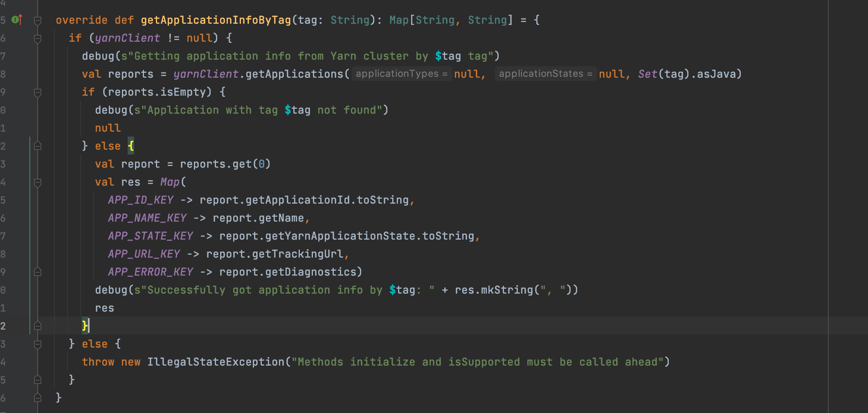
Task: Click 'Map[String, String]' return type
Action: 451,20
